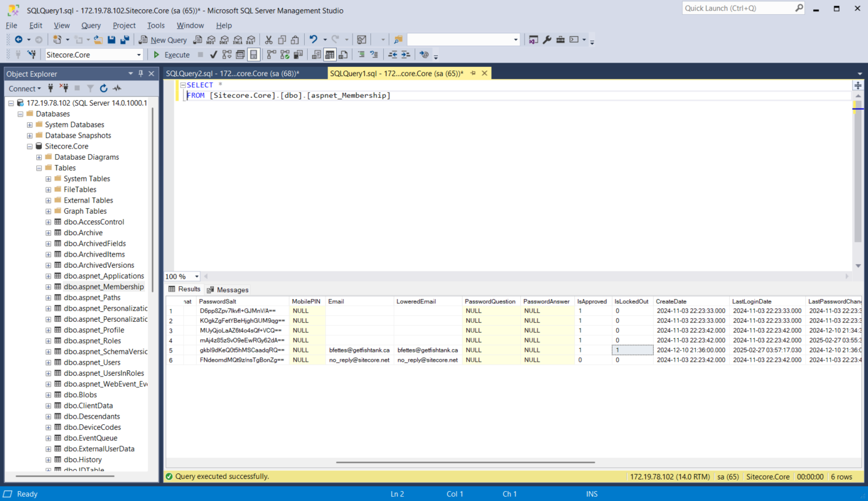Click the Query Options icon

(x=240, y=55)
